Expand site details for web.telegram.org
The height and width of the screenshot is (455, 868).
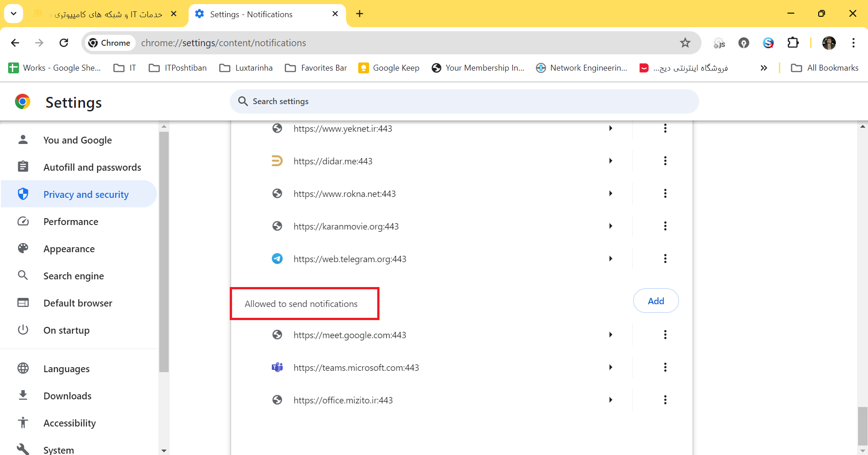[611, 259]
